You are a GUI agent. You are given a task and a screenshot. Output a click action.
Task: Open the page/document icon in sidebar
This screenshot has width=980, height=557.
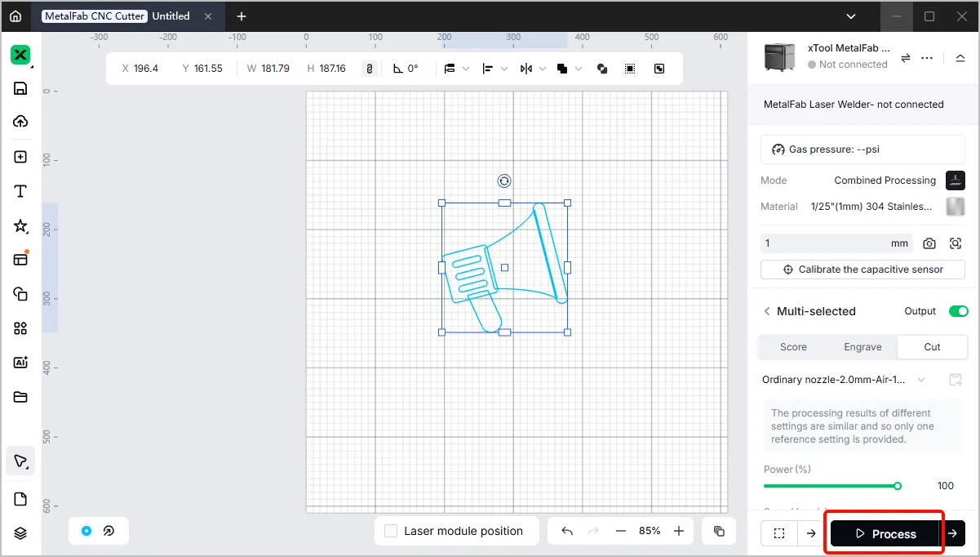[x=20, y=499]
